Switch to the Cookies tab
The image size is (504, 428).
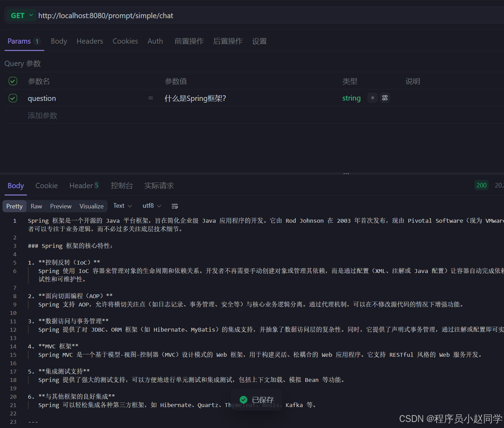click(x=125, y=41)
